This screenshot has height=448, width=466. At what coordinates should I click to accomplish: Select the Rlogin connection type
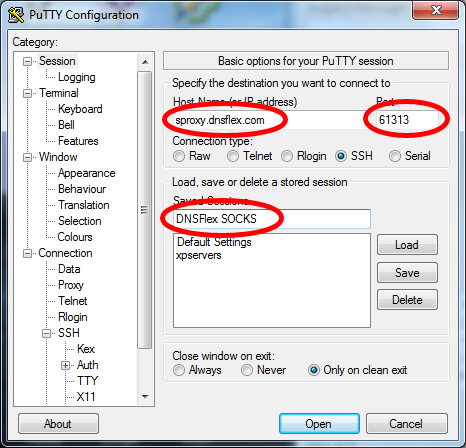click(x=287, y=156)
